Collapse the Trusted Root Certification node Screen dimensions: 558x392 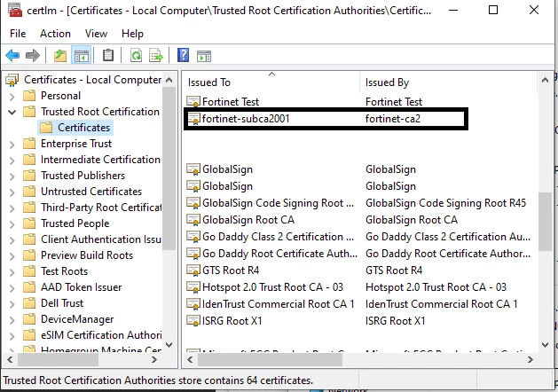pyautogui.click(x=12, y=112)
